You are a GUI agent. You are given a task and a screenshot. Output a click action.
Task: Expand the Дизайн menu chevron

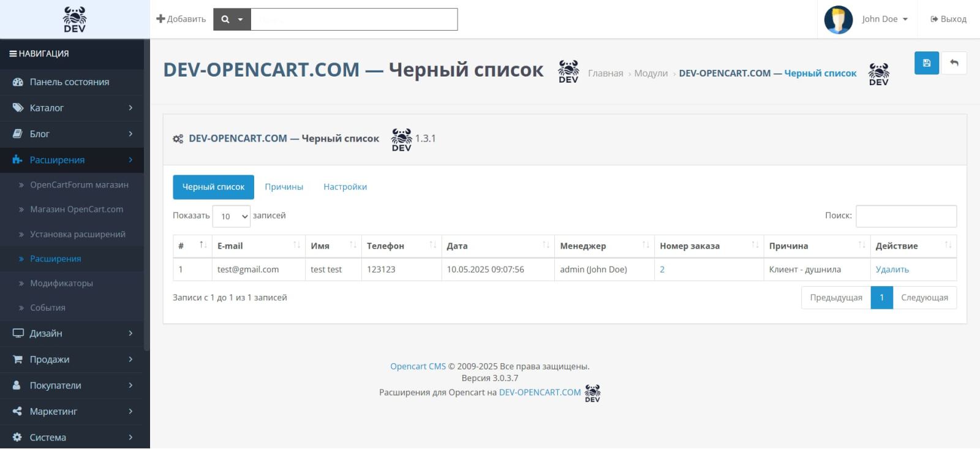coord(130,333)
